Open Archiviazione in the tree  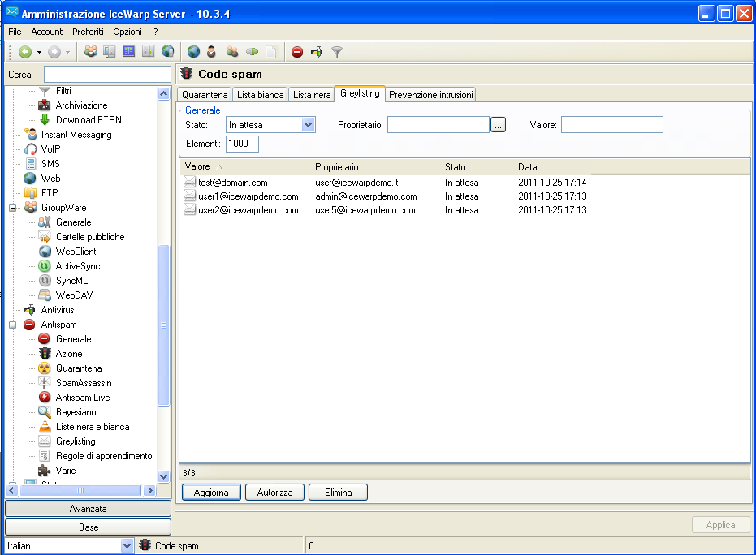pos(81,105)
